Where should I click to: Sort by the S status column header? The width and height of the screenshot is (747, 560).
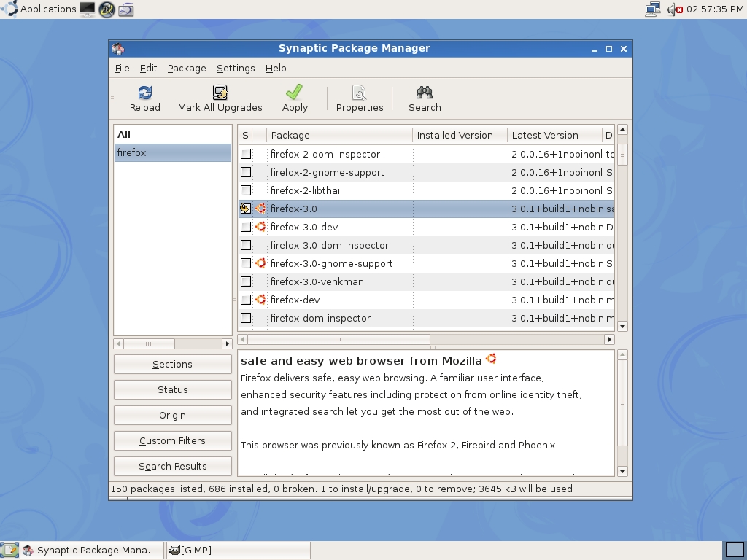click(x=245, y=135)
